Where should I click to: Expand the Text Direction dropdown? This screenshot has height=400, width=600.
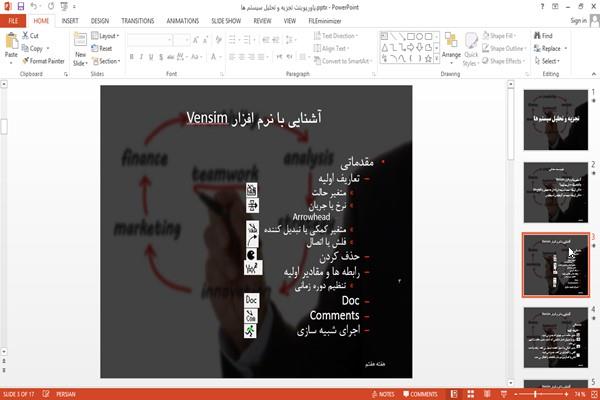[x=336, y=36]
